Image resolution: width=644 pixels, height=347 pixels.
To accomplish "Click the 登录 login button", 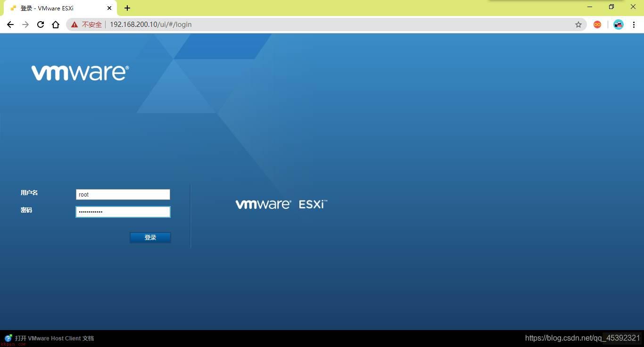I will tap(150, 238).
